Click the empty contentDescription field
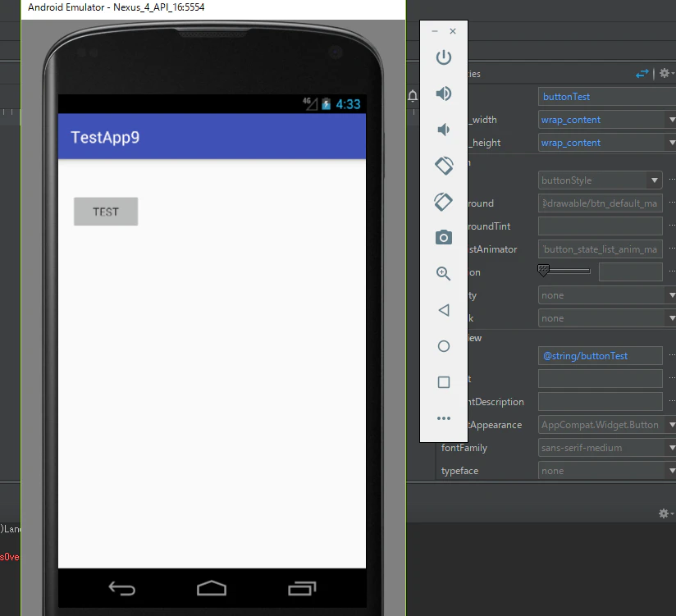 (601, 402)
